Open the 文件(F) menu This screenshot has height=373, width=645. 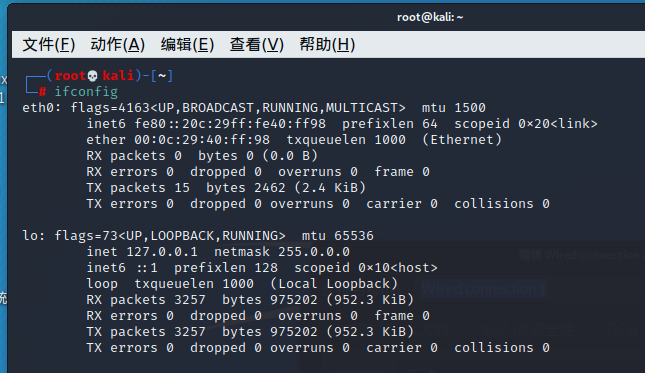point(49,44)
